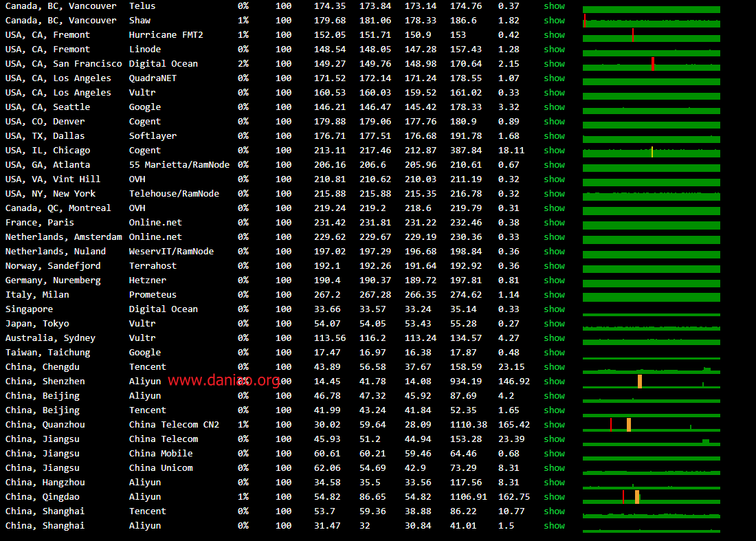Select text '55 Marietta/RamNode'
This screenshot has height=541, width=756.
coord(179,165)
